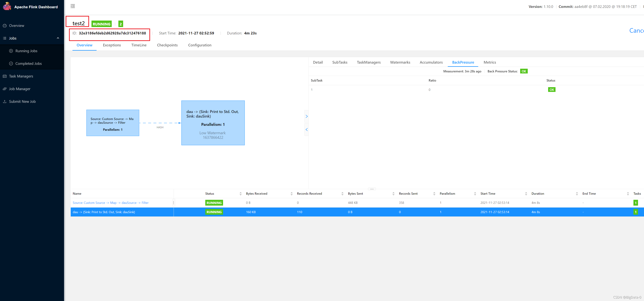
Task: Click the BackPressure tab
Action: click(x=463, y=62)
